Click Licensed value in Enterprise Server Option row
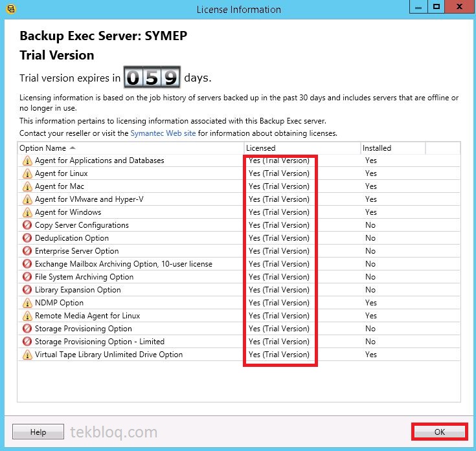The height and width of the screenshot is (451, 476). pos(279,251)
